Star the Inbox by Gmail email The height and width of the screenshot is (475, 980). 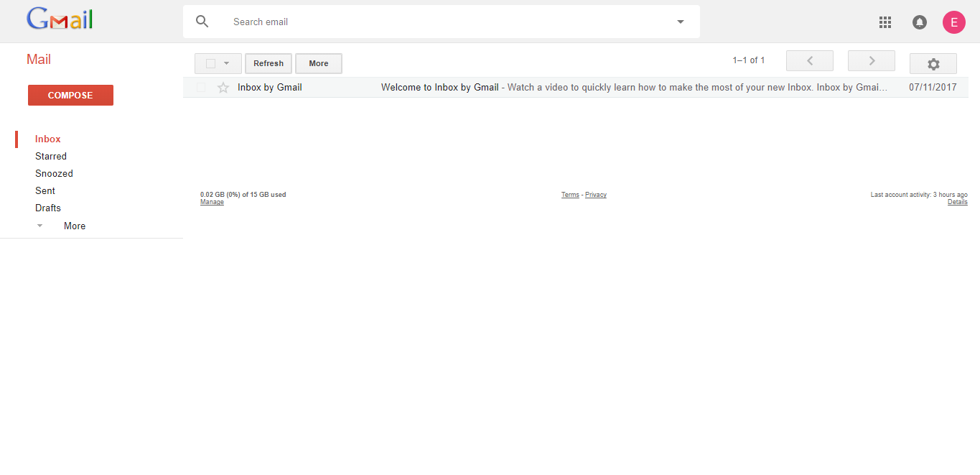pos(223,88)
